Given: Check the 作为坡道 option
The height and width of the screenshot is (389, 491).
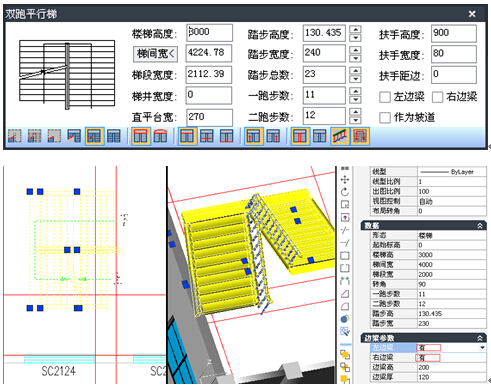Looking at the screenshot, I should [x=385, y=118].
